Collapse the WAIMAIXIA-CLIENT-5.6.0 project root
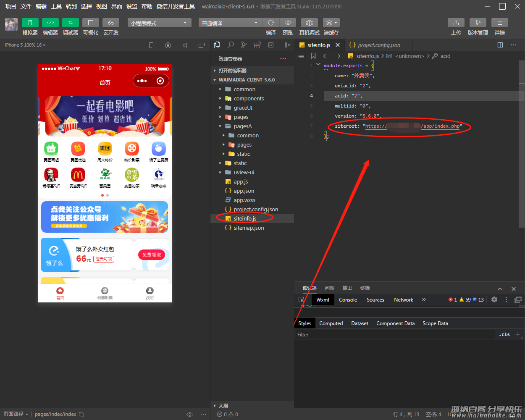 pyautogui.click(x=252, y=80)
